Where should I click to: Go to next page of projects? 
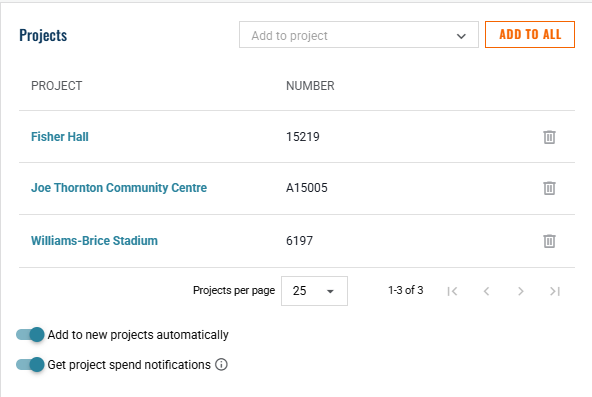click(521, 291)
